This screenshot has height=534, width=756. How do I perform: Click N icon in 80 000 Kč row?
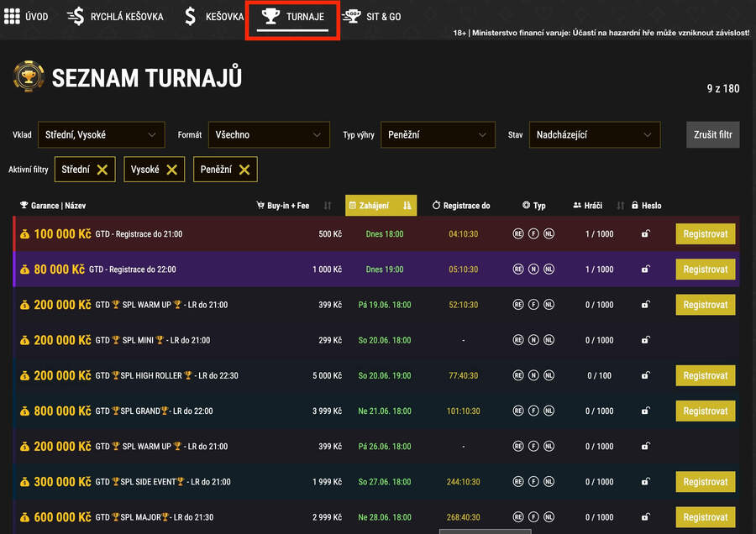(533, 270)
